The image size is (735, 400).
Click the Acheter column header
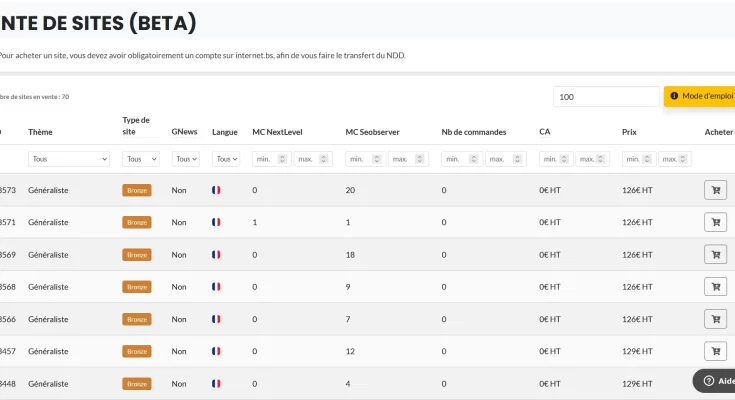(x=719, y=132)
